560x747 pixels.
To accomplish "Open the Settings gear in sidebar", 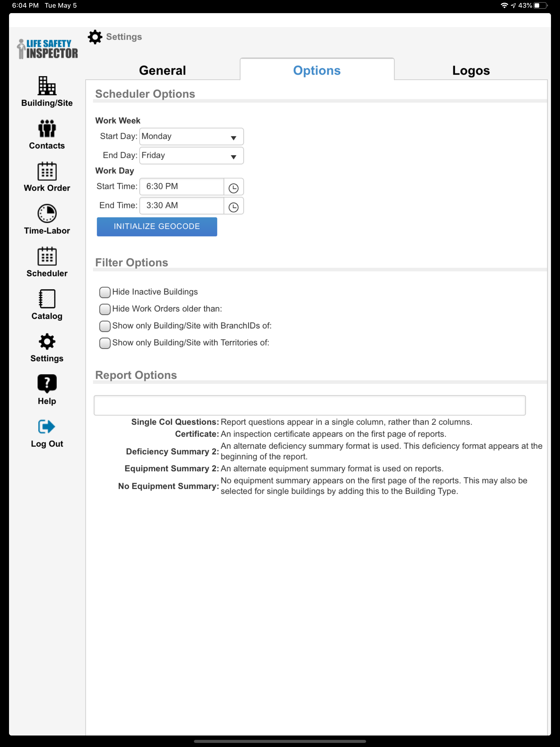I will 47,342.
